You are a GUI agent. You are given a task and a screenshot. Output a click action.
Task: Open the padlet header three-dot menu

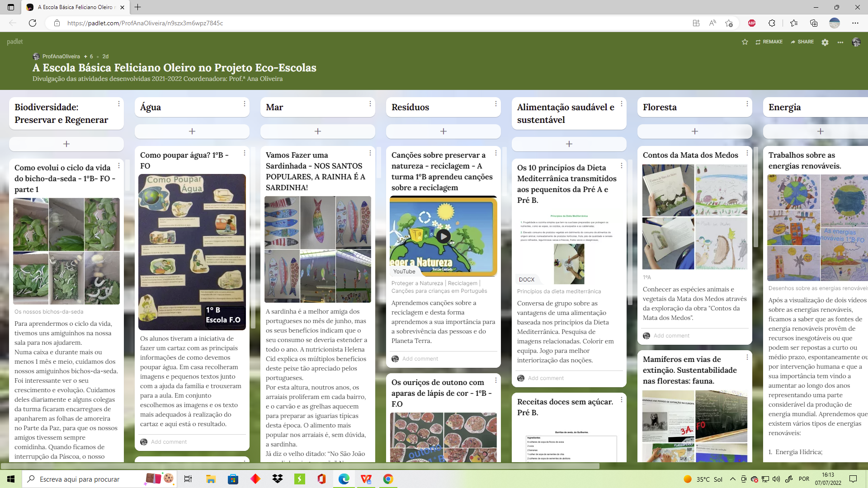840,42
